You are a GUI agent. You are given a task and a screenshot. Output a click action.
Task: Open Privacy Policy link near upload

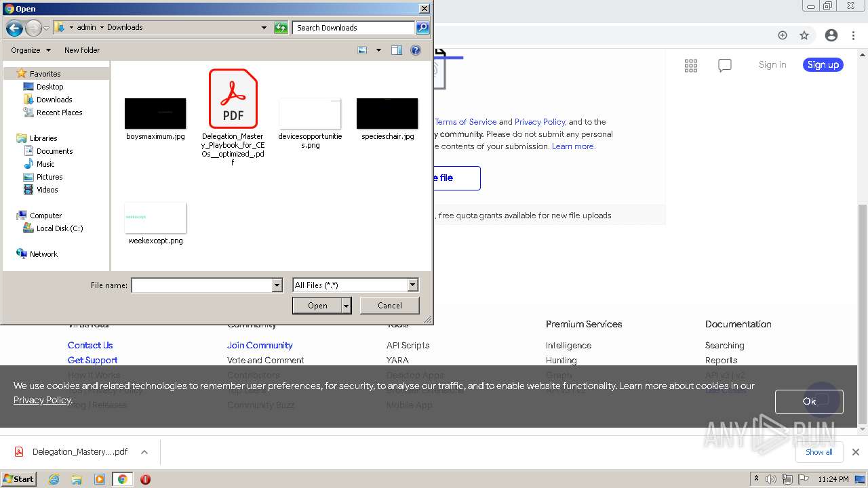click(540, 122)
